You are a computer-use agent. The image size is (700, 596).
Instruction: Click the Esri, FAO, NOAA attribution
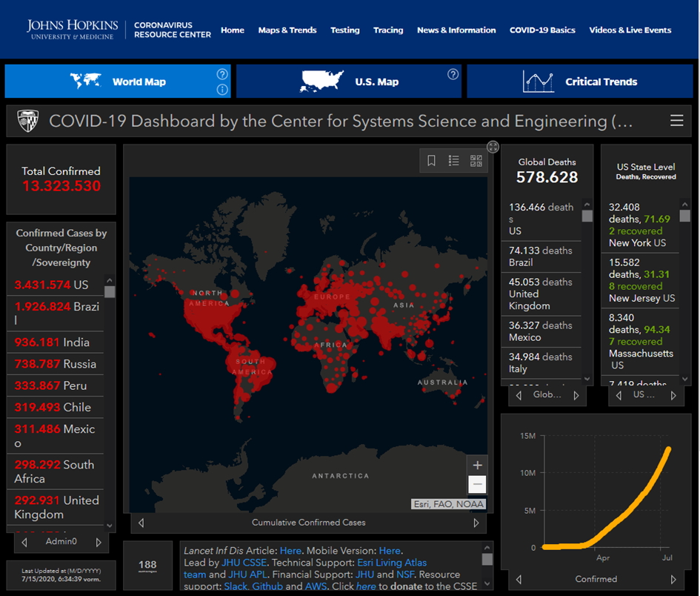pyautogui.click(x=448, y=504)
